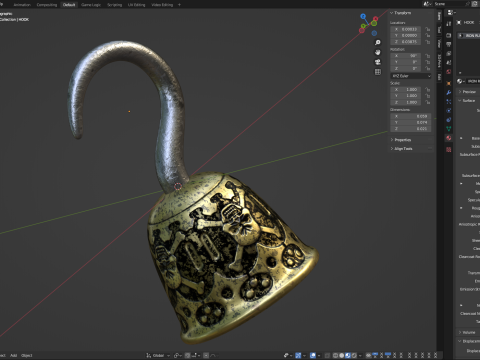Image resolution: width=480 pixels, height=360 pixels.
Task: Open the View Layer properties tab icon
Action: (449, 53)
